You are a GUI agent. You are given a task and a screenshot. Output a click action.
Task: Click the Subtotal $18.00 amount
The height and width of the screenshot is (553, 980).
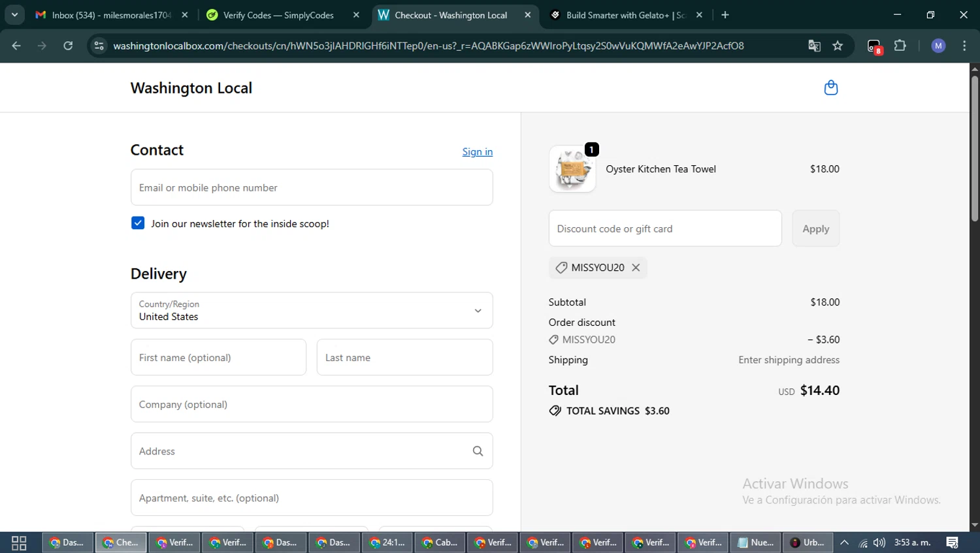(825, 302)
